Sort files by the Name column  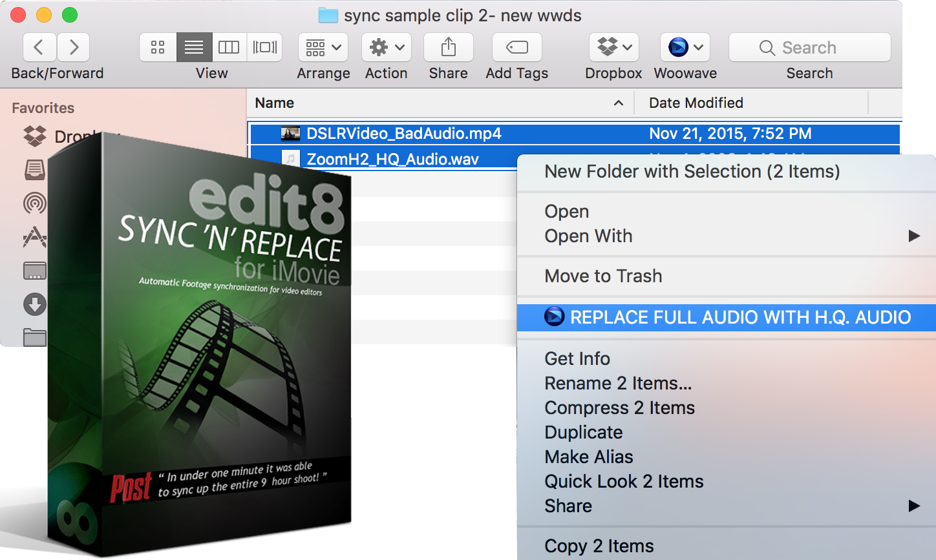(x=275, y=103)
